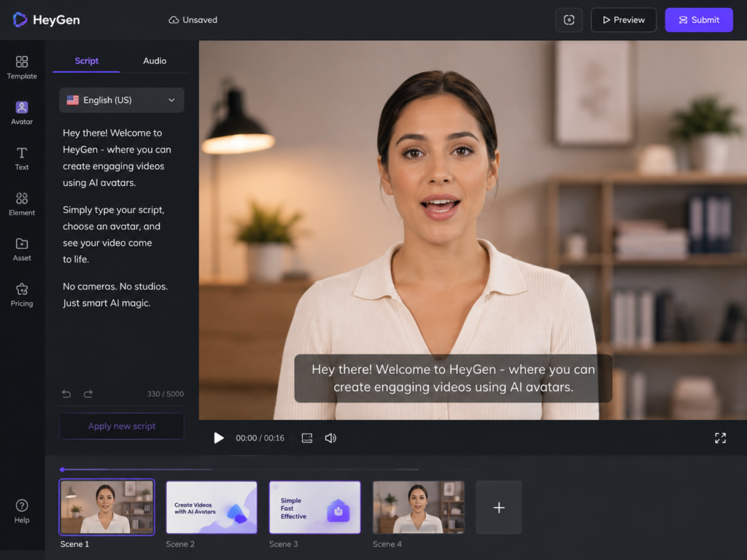747x560 pixels.
Task: Open the Pricing page in sidebar
Action: (22, 295)
